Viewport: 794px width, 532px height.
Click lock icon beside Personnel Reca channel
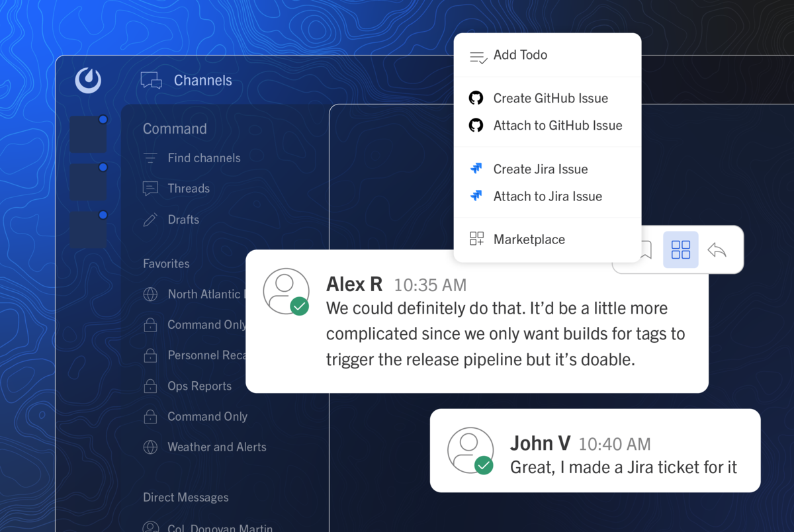pos(150,356)
